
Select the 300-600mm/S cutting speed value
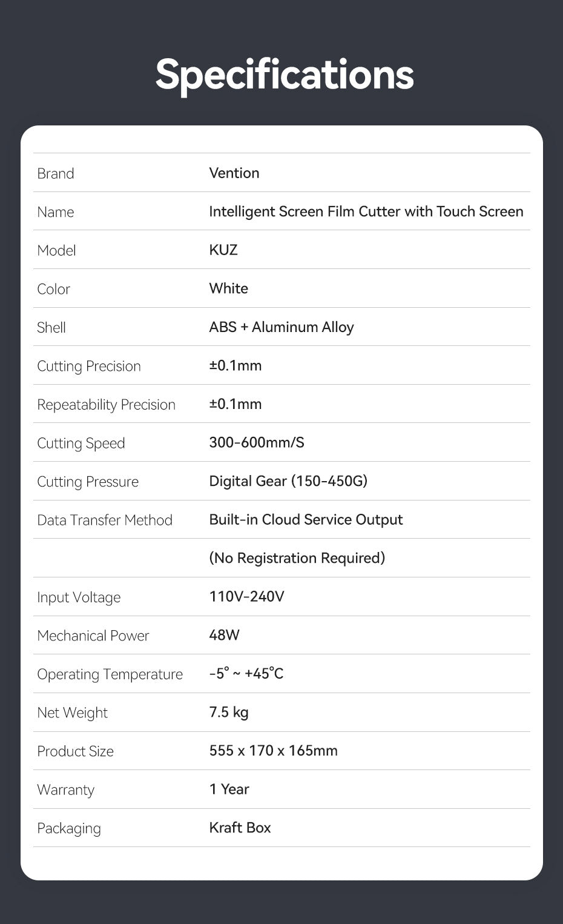click(x=257, y=442)
